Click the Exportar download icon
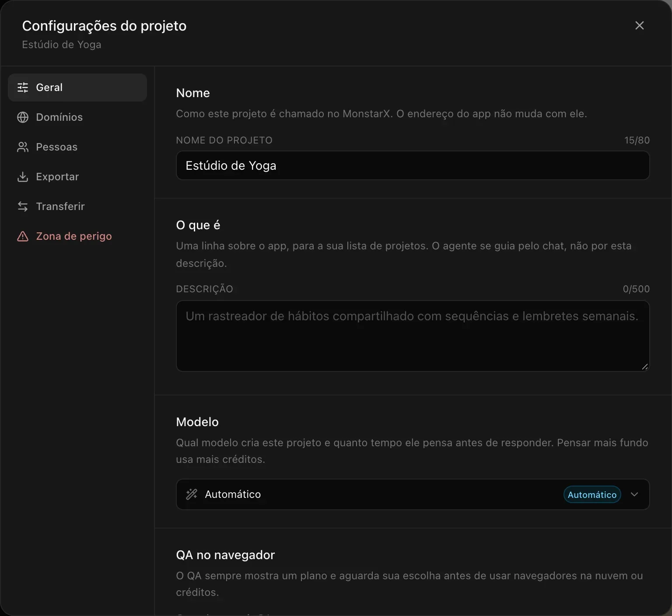Viewport: 672px width, 616px height. (23, 177)
